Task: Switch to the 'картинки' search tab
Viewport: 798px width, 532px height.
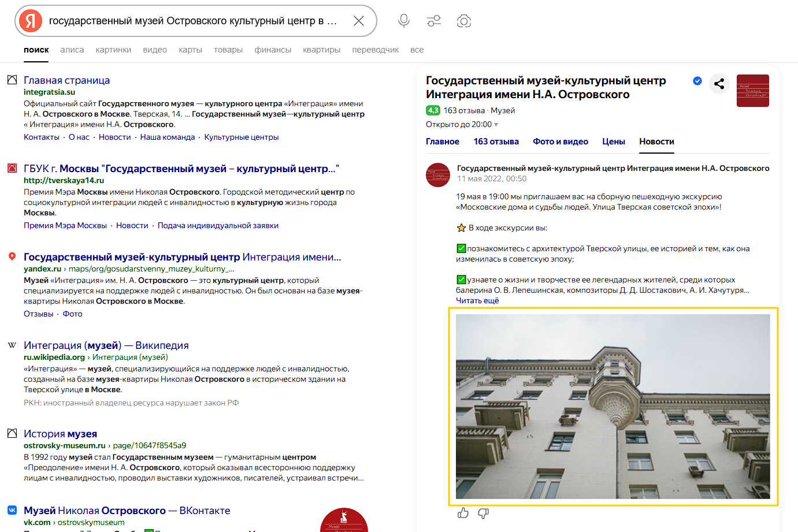Action: click(x=113, y=50)
